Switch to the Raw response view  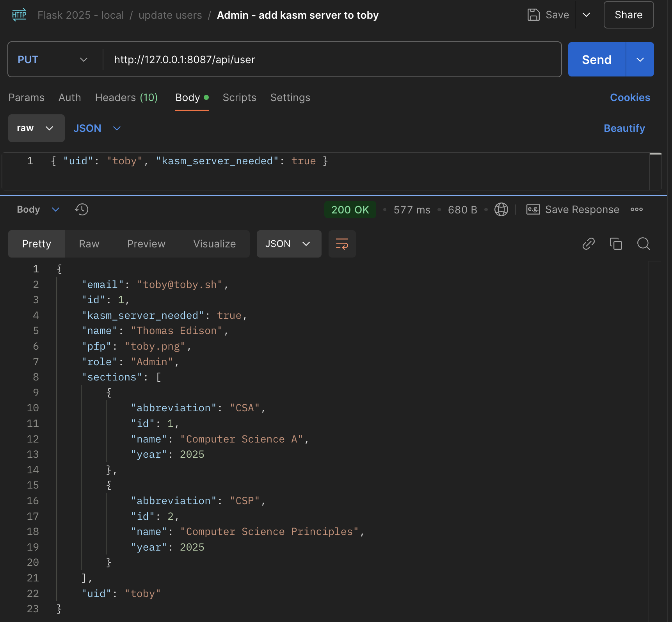[x=89, y=244]
